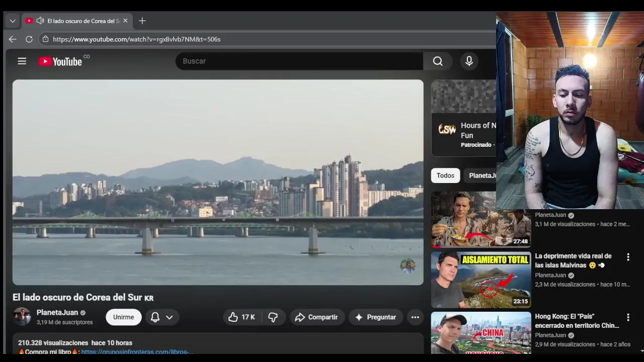The image size is (644, 362).
Task: Open notification bell dropdown
Action: (x=162, y=317)
